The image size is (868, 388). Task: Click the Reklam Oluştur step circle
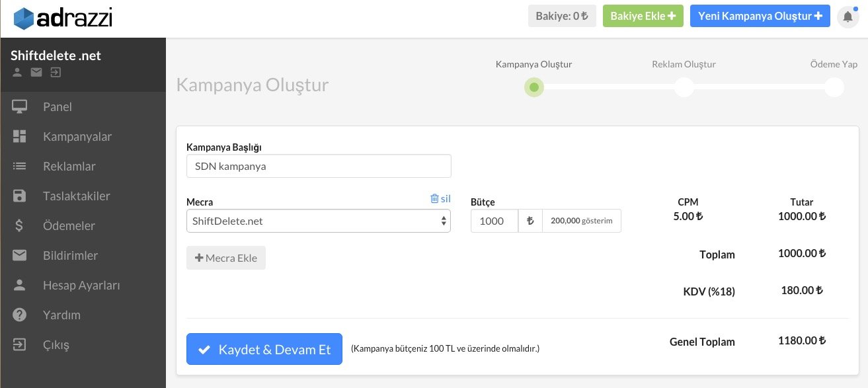pyautogui.click(x=684, y=87)
